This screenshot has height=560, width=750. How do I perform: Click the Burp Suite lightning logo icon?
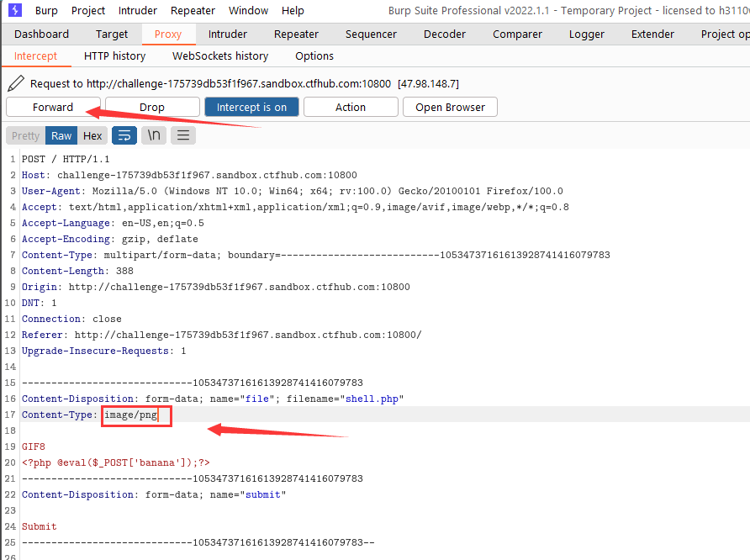pyautogui.click(x=15, y=10)
